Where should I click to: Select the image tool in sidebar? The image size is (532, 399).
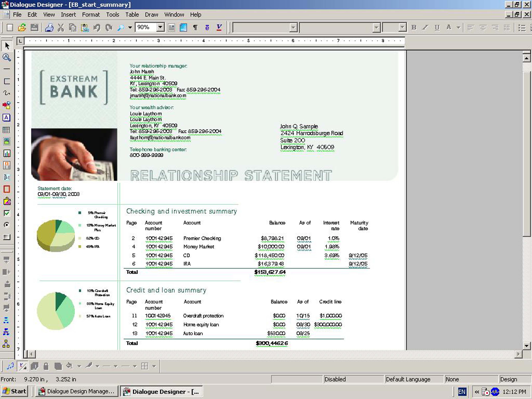(6, 141)
